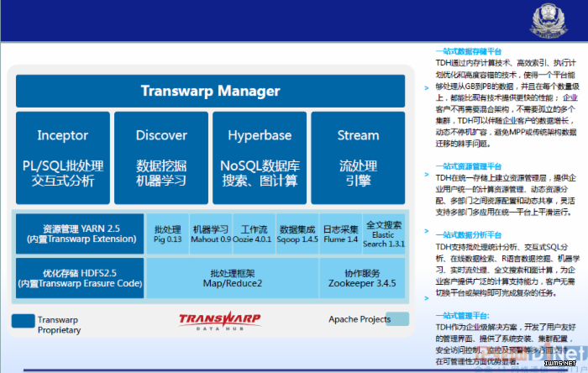
Task: Select the Oozie 4.0.1 workflow cell
Action: (254, 234)
